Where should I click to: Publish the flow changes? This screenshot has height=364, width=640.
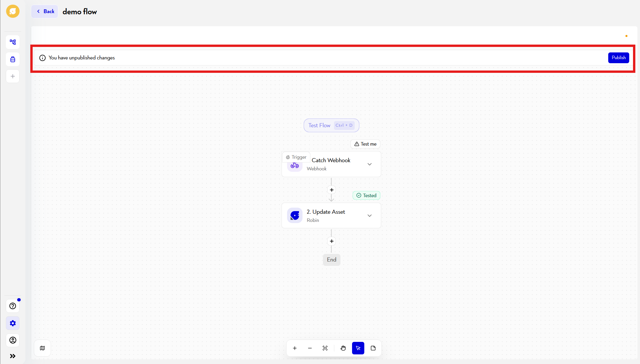[619, 58]
